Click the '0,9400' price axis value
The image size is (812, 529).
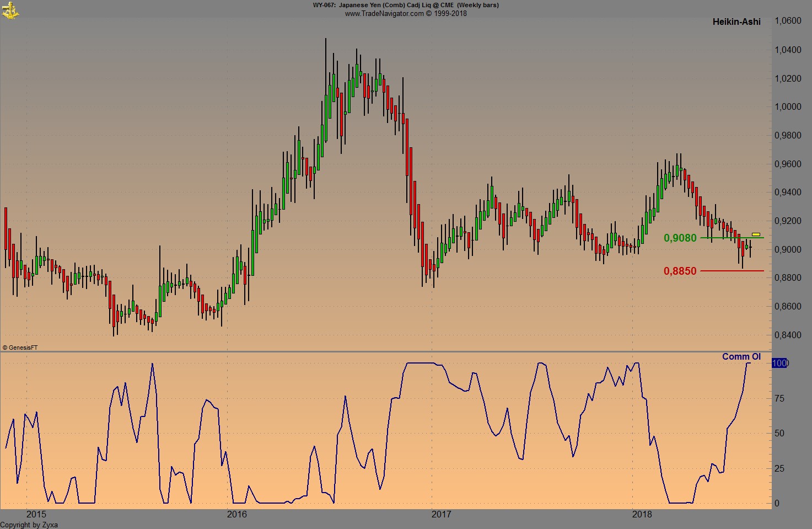(x=788, y=193)
